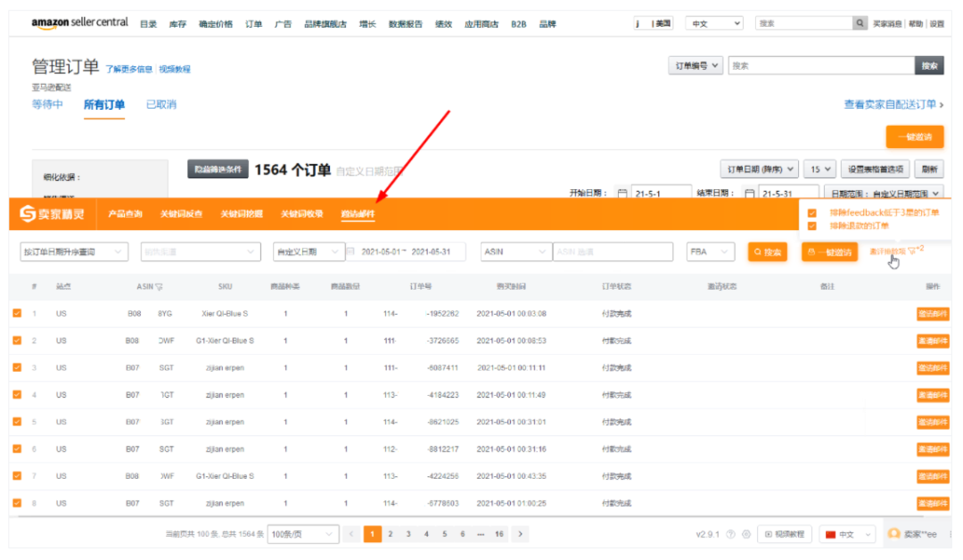Open the 中文 language dropdown in top bar
The height and width of the screenshot is (560, 963).
pyautogui.click(x=714, y=23)
